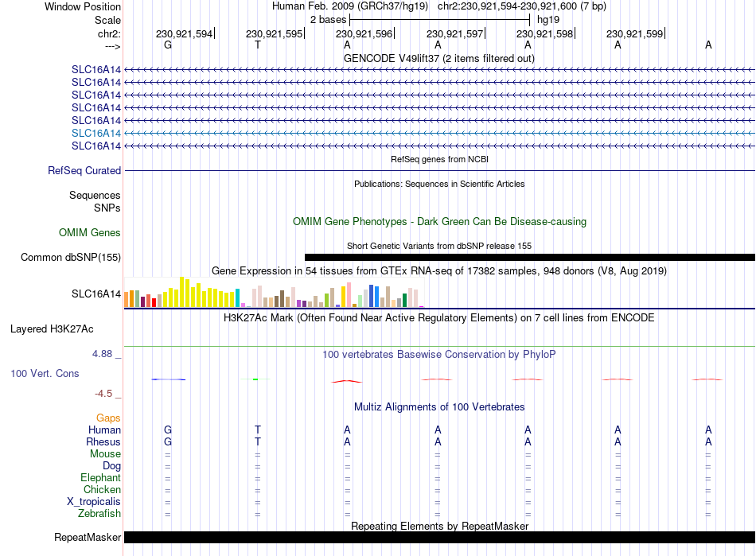The image size is (756, 556).
Task: Click the T base in the ruler sequence row
Action: (258, 45)
